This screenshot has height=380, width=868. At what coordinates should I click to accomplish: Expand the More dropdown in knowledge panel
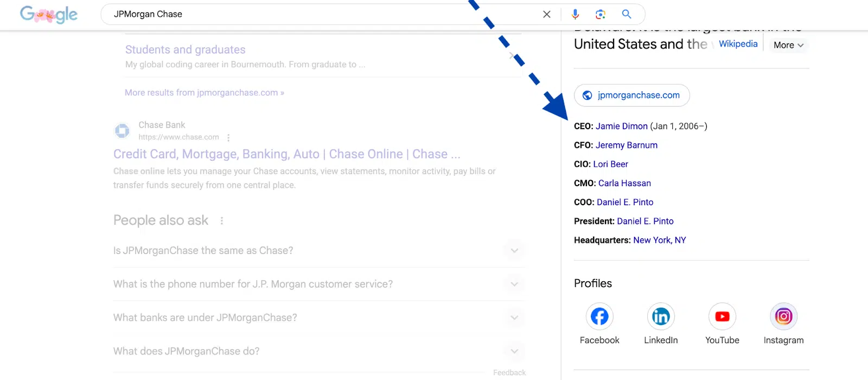pyautogui.click(x=789, y=45)
